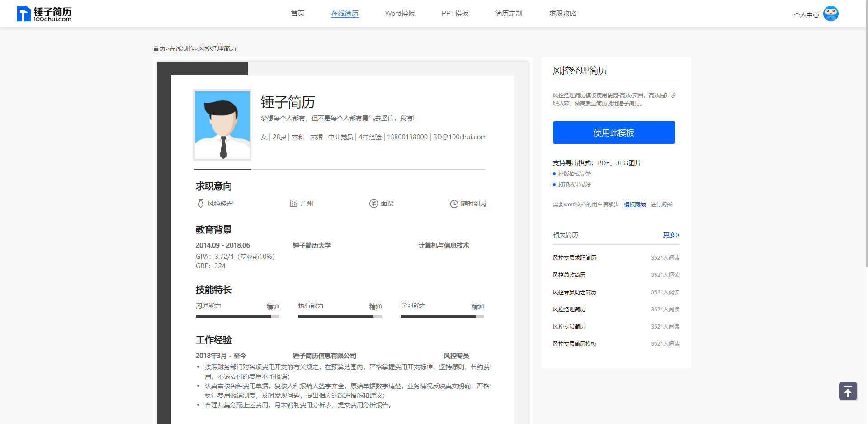
Task: Click the job title icon beside 风控经理
Action: 201,204
